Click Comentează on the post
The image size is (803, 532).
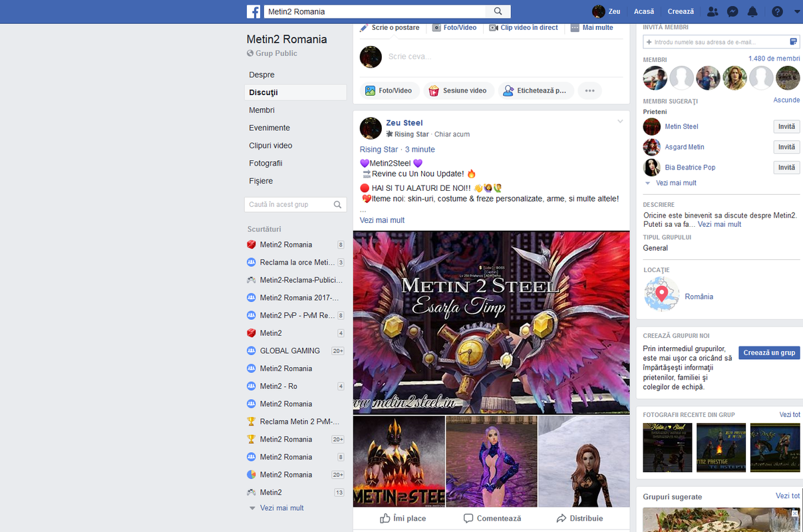pyautogui.click(x=492, y=518)
